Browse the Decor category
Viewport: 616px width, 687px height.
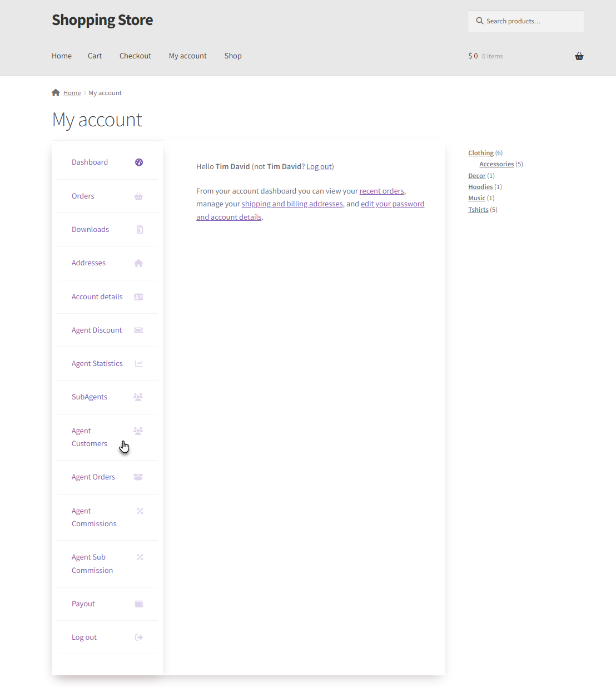point(477,176)
